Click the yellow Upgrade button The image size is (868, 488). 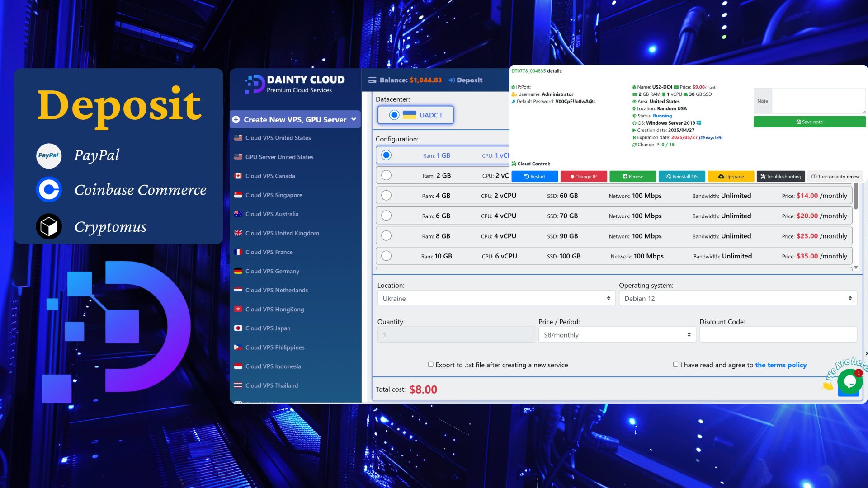pos(731,177)
